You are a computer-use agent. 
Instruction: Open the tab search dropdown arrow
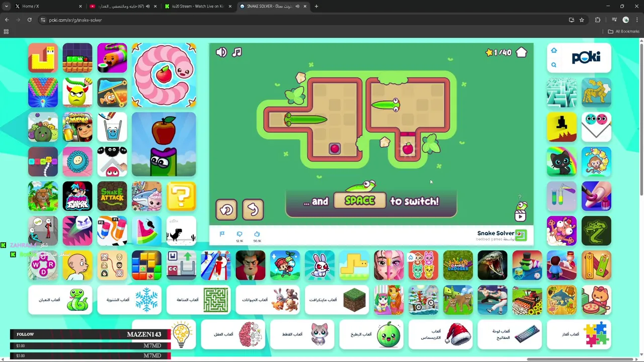[x=6, y=6]
